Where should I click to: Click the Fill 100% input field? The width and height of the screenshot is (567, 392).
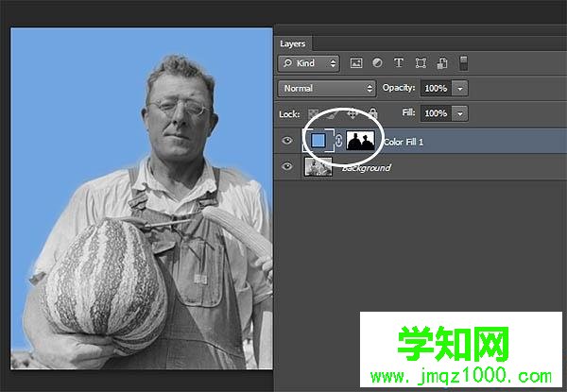pos(436,113)
